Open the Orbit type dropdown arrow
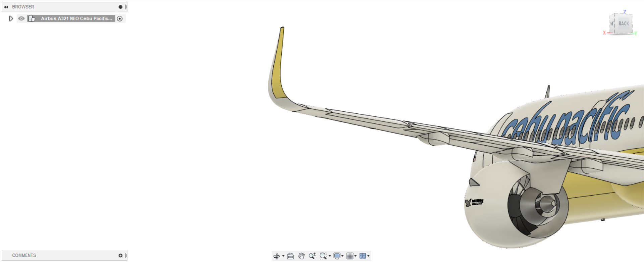644x262 pixels. [x=283, y=256]
